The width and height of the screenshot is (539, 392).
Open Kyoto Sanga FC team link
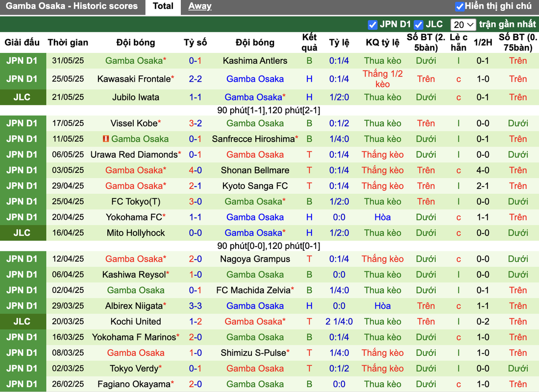[255, 186]
